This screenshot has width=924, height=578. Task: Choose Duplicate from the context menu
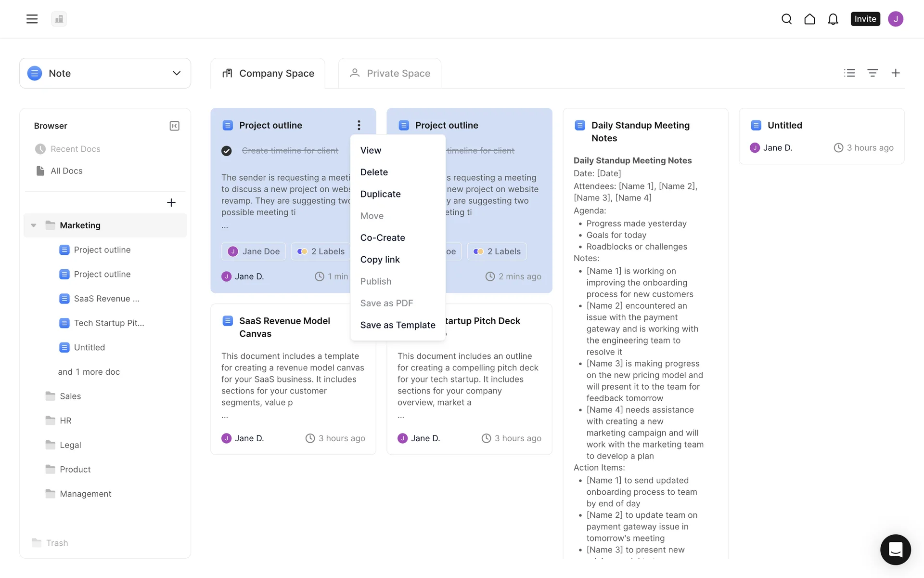(x=380, y=194)
